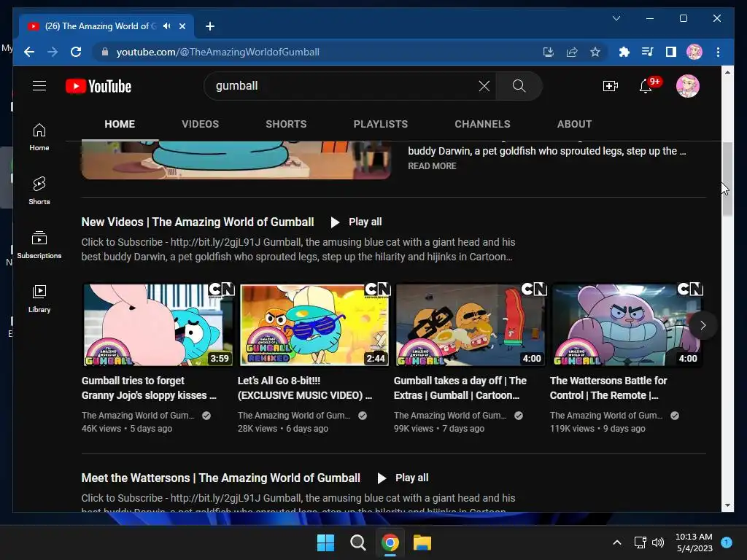Open the volume control in system tray
747x560 pixels.
pyautogui.click(x=658, y=542)
